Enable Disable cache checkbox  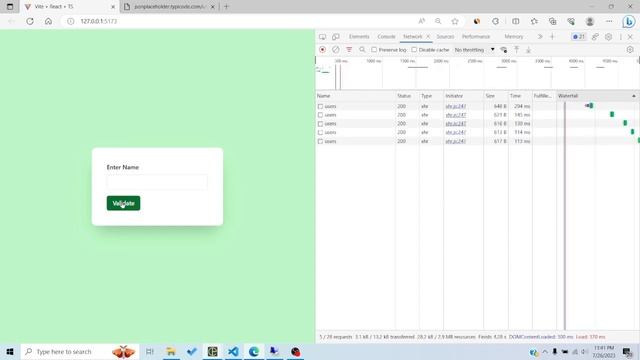[414, 50]
